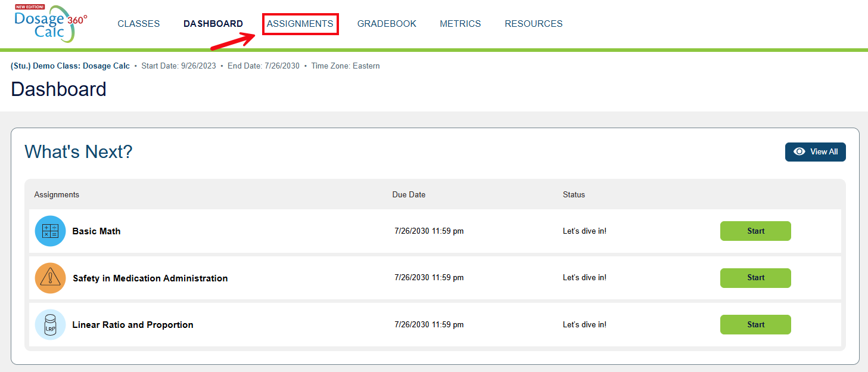The width and height of the screenshot is (868, 372).
Task: Click "Let's dive in!" for Basic Math
Action: point(584,231)
